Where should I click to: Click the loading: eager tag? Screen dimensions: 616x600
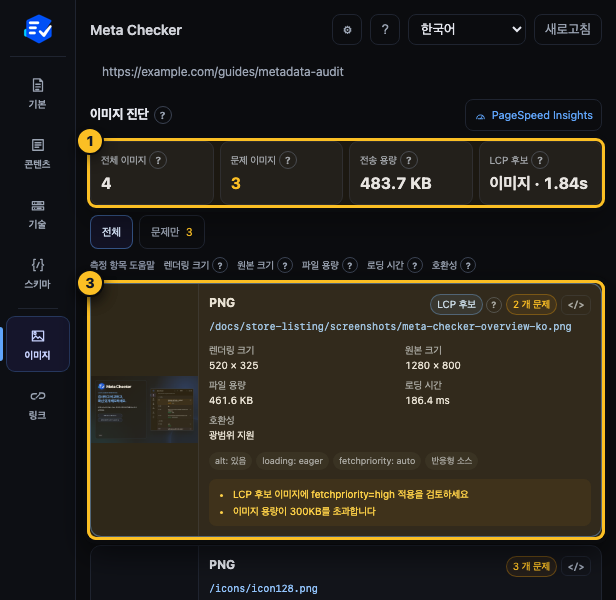pos(292,461)
